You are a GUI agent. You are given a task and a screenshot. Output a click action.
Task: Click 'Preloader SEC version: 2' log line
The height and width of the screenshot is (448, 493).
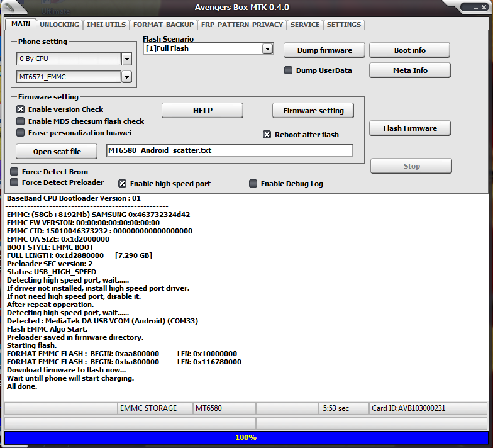(50, 264)
